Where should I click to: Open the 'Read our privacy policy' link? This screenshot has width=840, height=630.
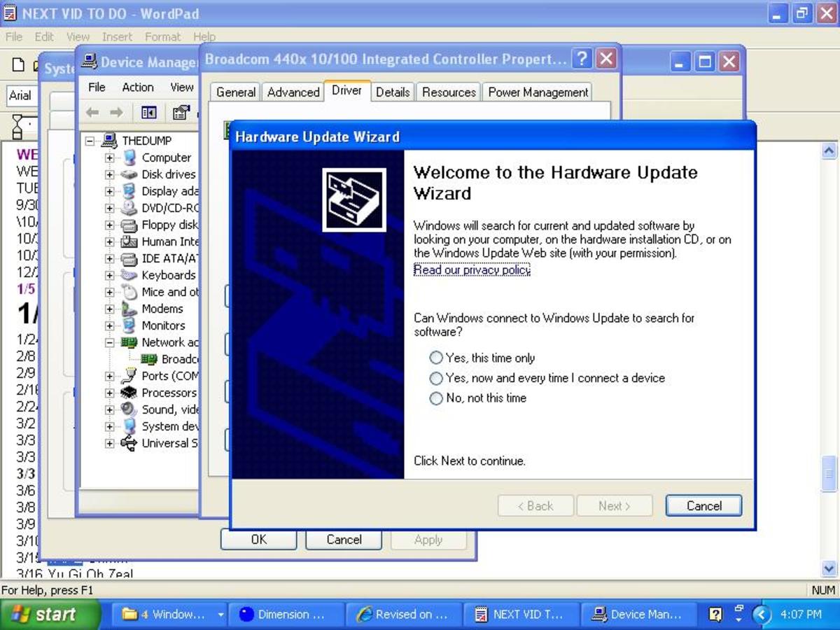[470, 269]
